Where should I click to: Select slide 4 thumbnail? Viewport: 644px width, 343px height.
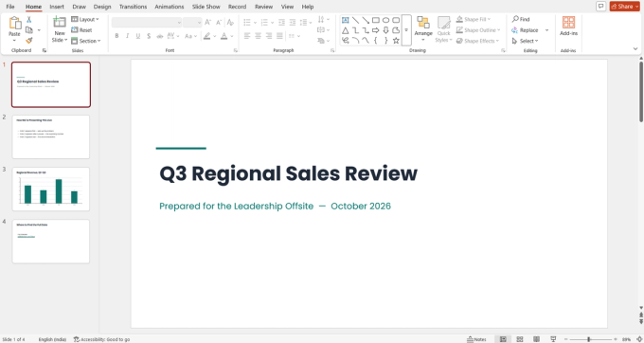51,241
